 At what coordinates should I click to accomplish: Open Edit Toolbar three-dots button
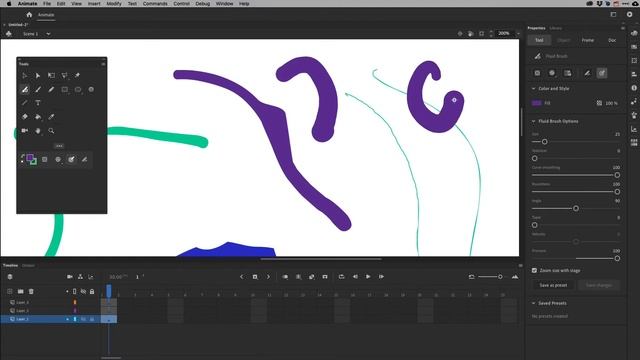pos(59,146)
